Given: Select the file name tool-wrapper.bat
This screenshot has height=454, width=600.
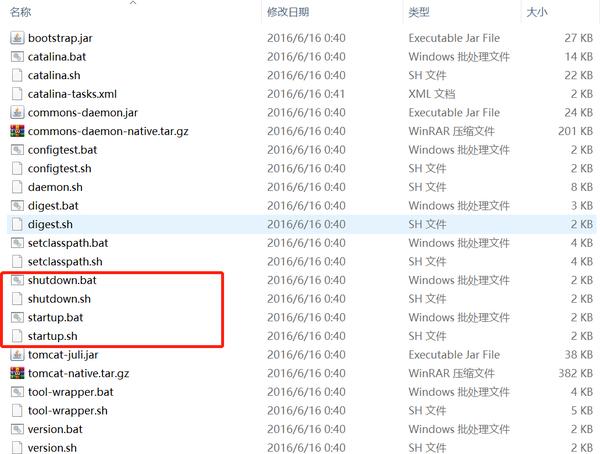Looking at the screenshot, I should click(x=71, y=392).
